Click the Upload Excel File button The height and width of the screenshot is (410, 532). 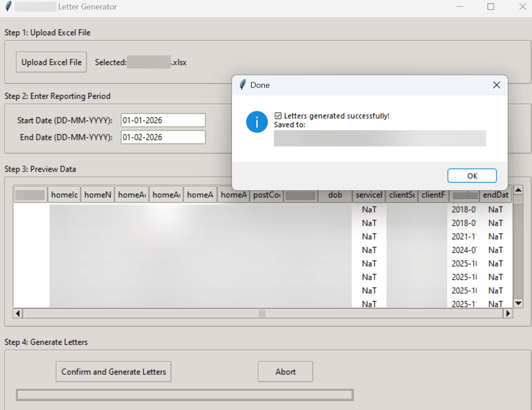51,62
